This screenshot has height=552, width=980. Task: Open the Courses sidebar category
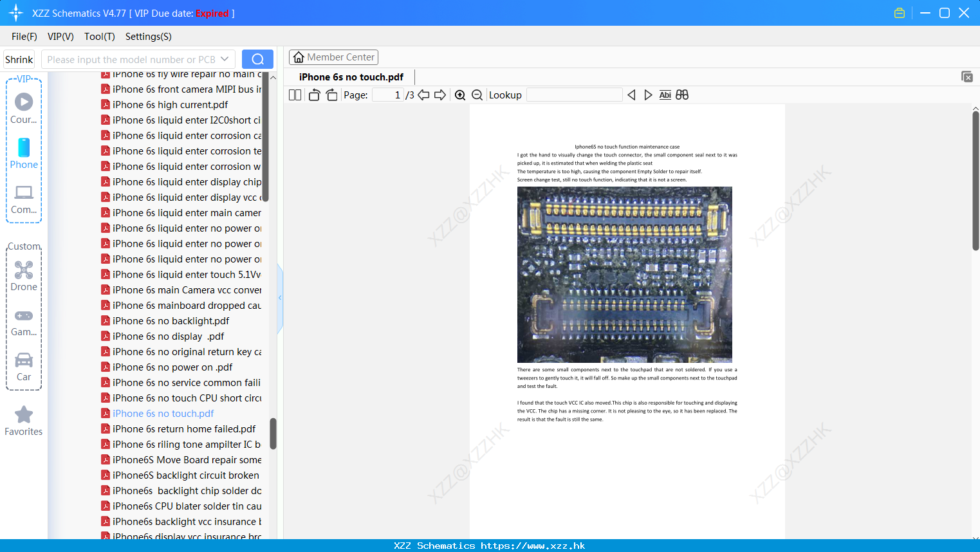(x=24, y=108)
